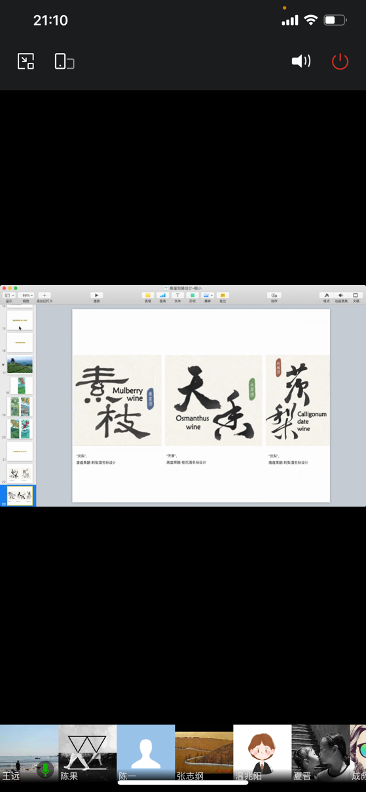The width and height of the screenshot is (366, 792).
Task: Click the Keynote Table toolbar icon
Action: coord(148,295)
